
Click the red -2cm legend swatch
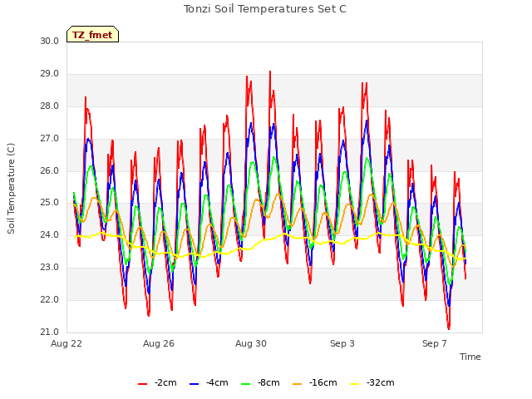[142, 384]
